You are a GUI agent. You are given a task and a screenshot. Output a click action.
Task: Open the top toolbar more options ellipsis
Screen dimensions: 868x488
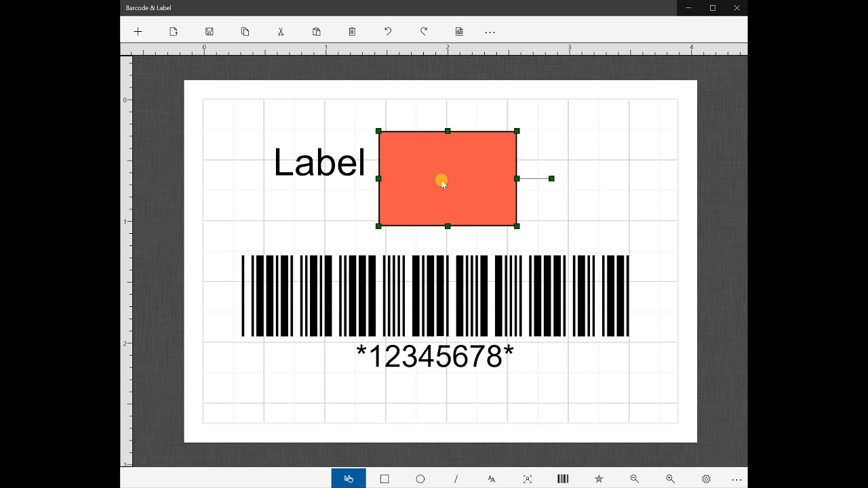pyautogui.click(x=490, y=33)
